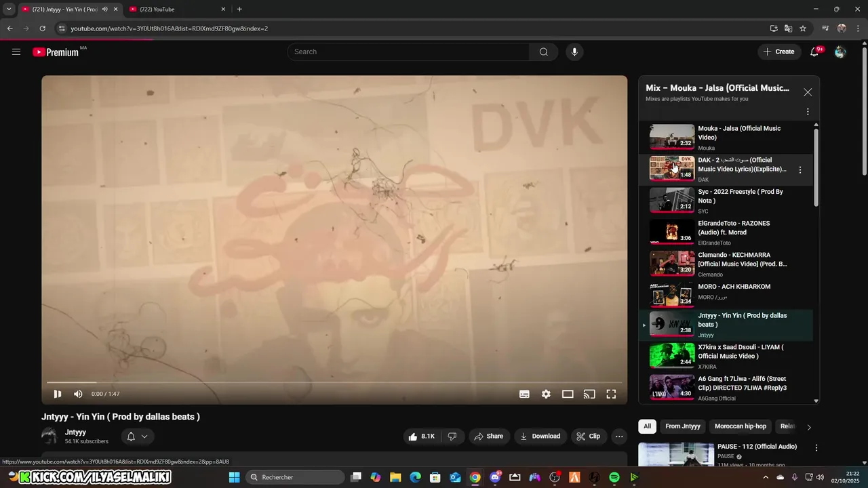The image size is (868, 488).
Task: Open the YouTube guide hamburger menu
Action: point(16,52)
